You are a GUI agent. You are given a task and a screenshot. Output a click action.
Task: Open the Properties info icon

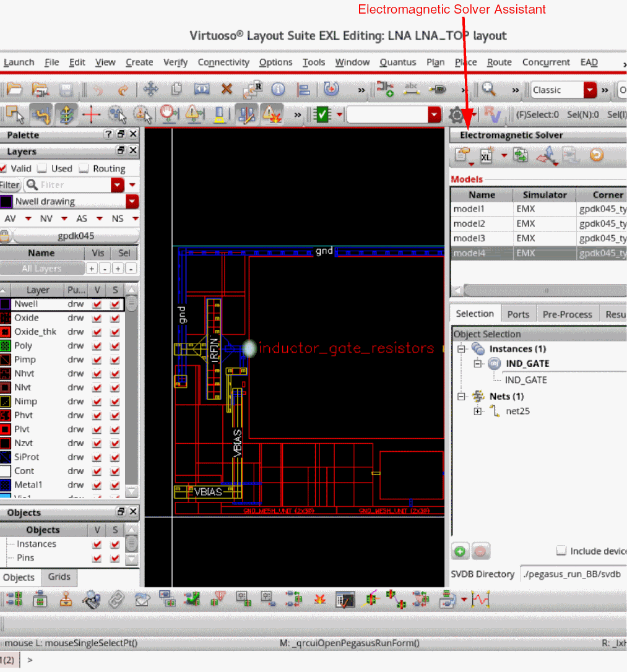pyautogui.click(x=278, y=90)
